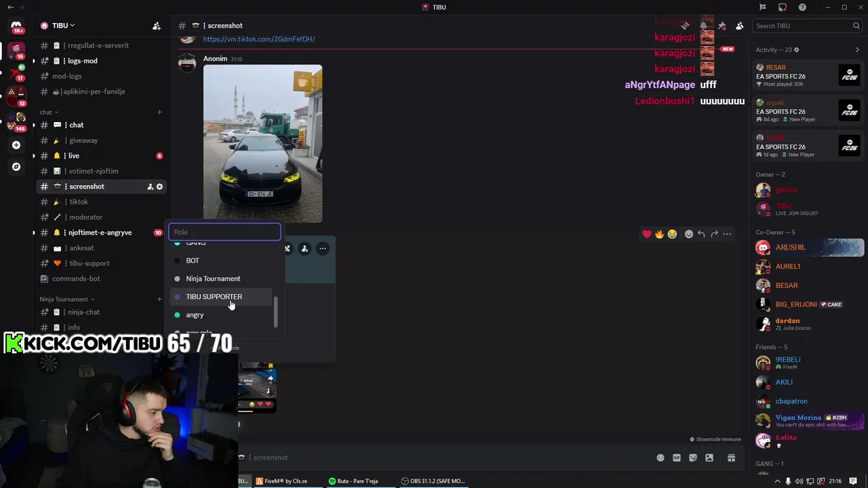Open Discord help question mark icon
This screenshot has height=488, width=868.
pos(802,7)
